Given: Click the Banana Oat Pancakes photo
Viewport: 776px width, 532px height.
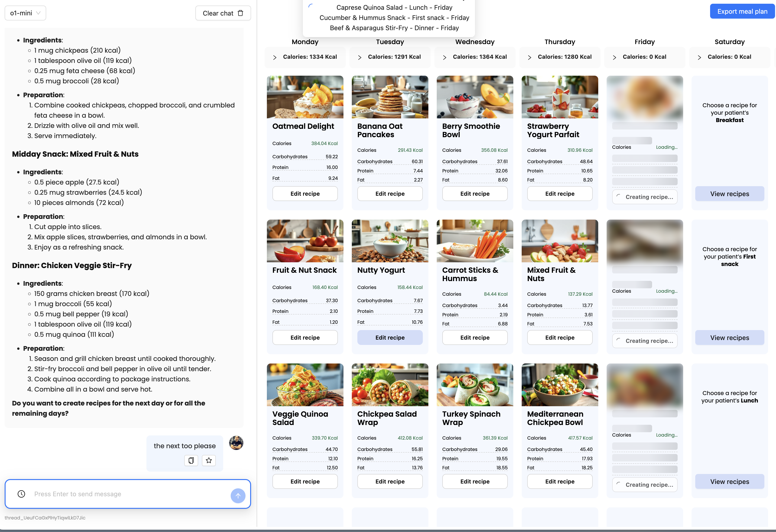Looking at the screenshot, I should (390, 97).
